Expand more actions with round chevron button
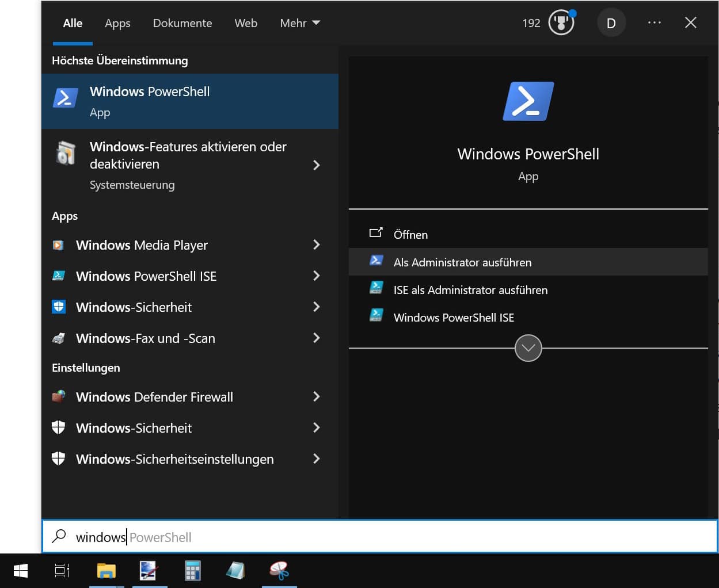The height and width of the screenshot is (588, 719). click(x=528, y=348)
